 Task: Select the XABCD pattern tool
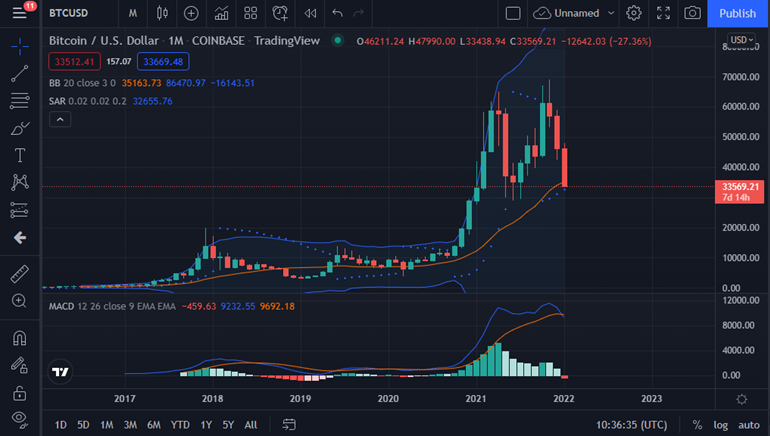click(x=20, y=183)
